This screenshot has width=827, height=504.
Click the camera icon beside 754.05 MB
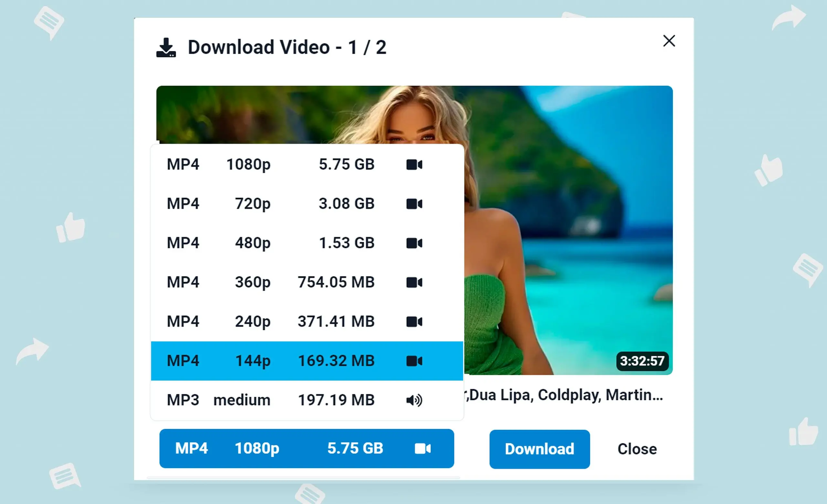[x=414, y=283]
